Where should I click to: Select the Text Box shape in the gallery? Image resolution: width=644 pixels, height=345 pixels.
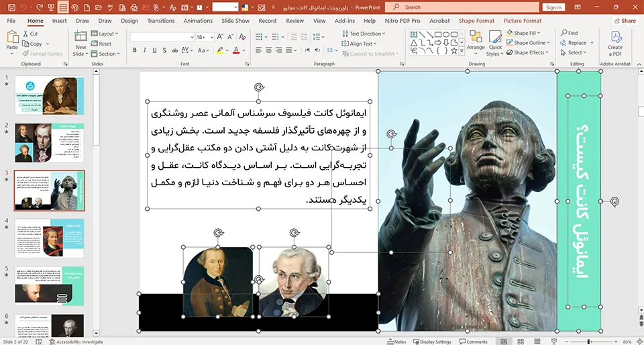(x=414, y=34)
